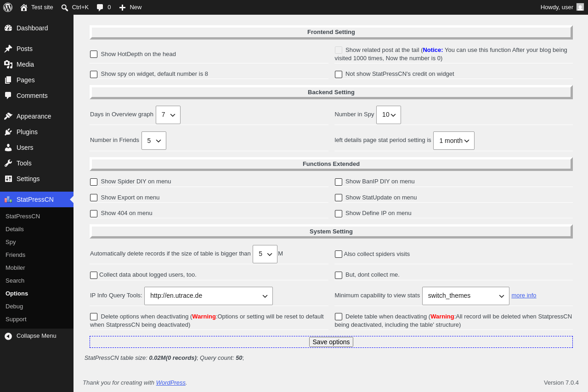Open table size limit dropdown
Screen dimensions: 588x392
tap(265, 254)
